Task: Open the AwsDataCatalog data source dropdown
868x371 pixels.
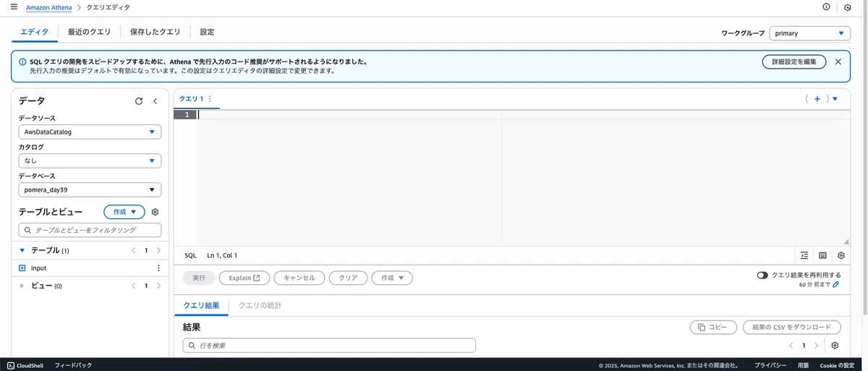Action: tap(90, 132)
